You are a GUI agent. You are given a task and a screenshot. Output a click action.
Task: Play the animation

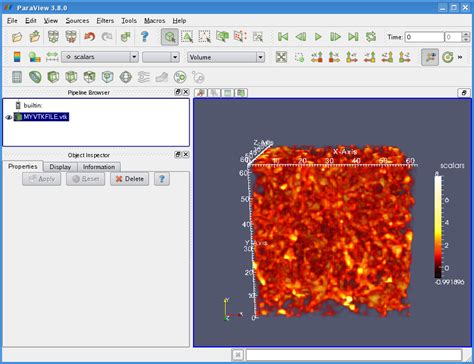click(x=318, y=37)
